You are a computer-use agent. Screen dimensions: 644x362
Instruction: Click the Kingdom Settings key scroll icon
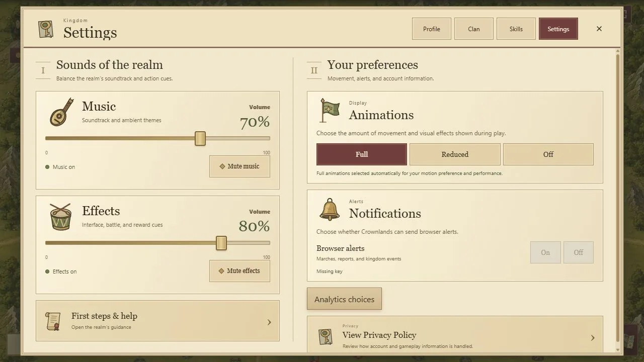[46, 29]
